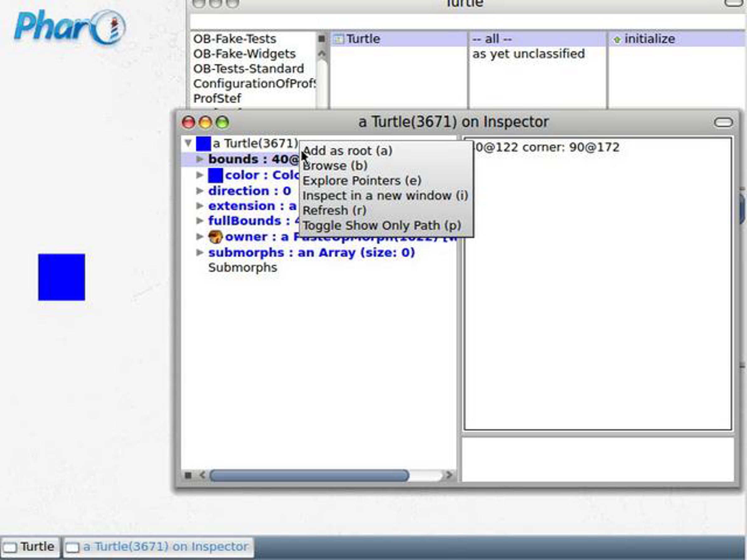Click the owner morph icon in the tree
This screenshot has height=560, width=747.
point(215,237)
